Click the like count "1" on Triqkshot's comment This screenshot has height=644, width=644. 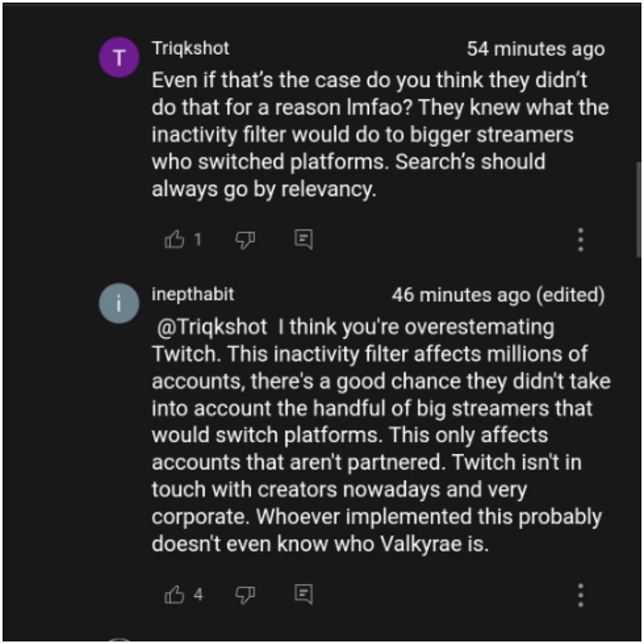[198, 240]
